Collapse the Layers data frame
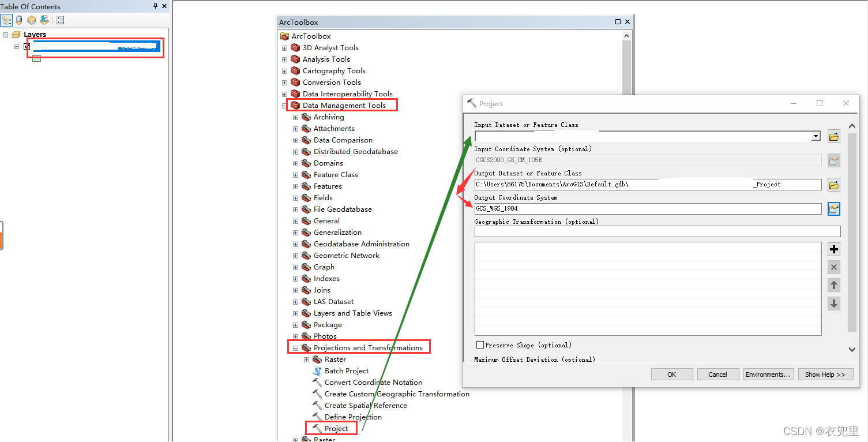The image size is (868, 442). 5,35
